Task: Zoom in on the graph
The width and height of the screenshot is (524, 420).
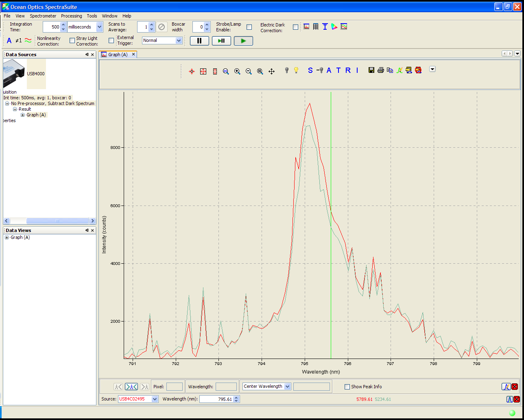Action: click(x=237, y=71)
